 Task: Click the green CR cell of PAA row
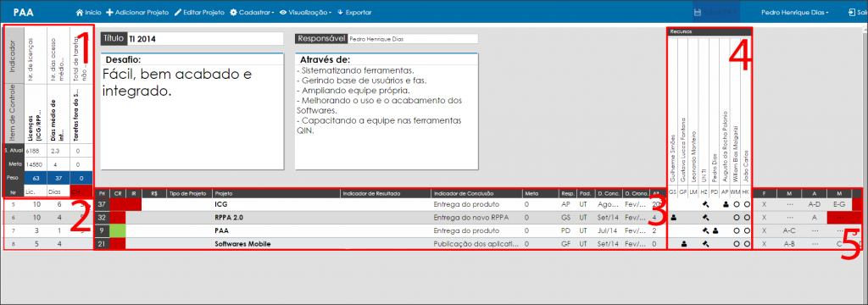(x=118, y=230)
